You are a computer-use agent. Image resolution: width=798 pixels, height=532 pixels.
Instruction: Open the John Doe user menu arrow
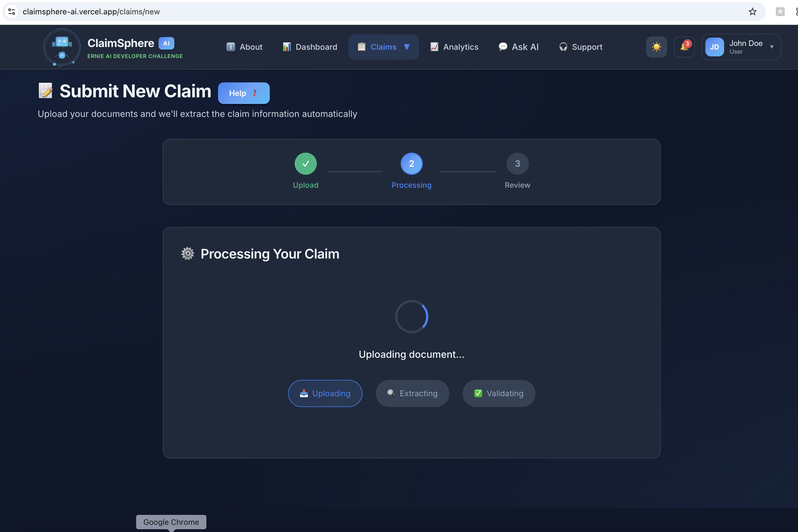771,47
